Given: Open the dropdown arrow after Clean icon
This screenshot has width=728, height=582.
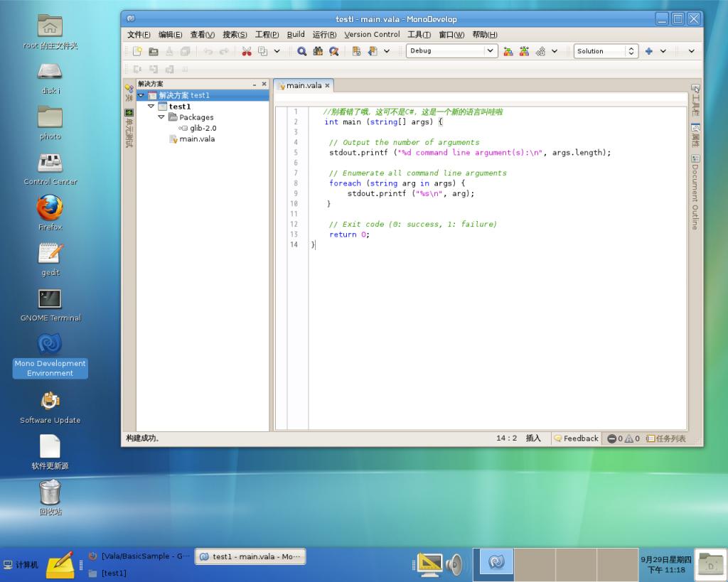Looking at the screenshot, I should click(555, 51).
